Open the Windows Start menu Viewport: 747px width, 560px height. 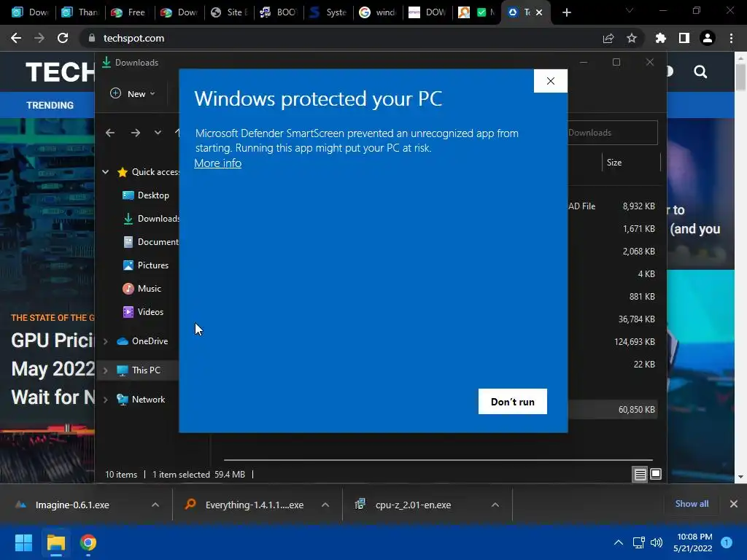[x=23, y=542]
